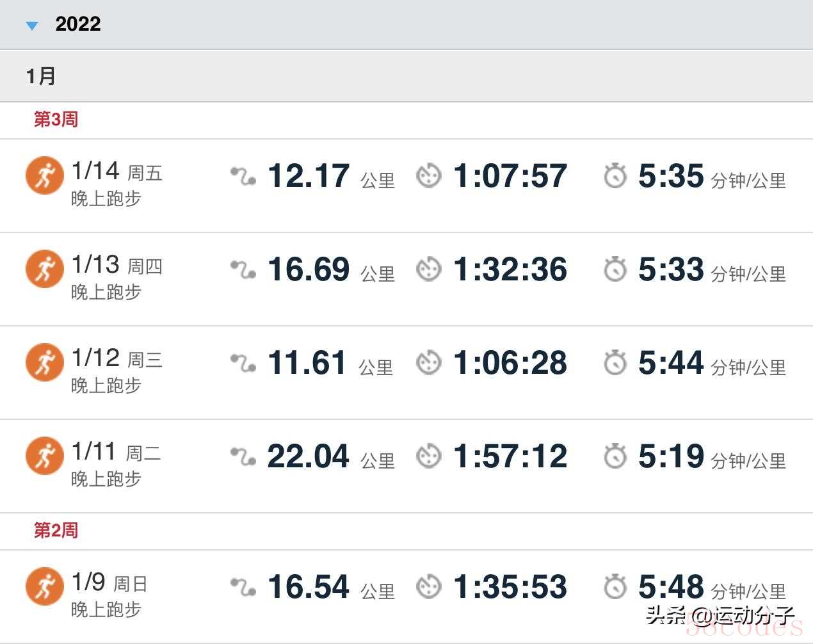Click the 5:19 分钟/公里 pace value

pos(671,456)
